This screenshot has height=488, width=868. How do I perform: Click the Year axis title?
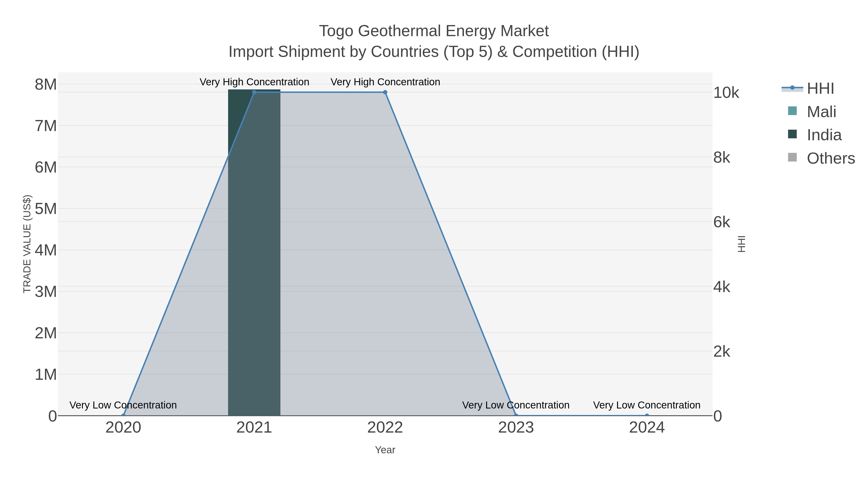(x=385, y=450)
